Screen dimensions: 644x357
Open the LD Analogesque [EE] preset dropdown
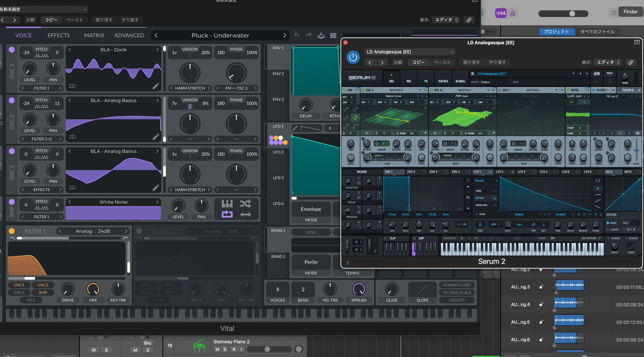click(x=410, y=52)
